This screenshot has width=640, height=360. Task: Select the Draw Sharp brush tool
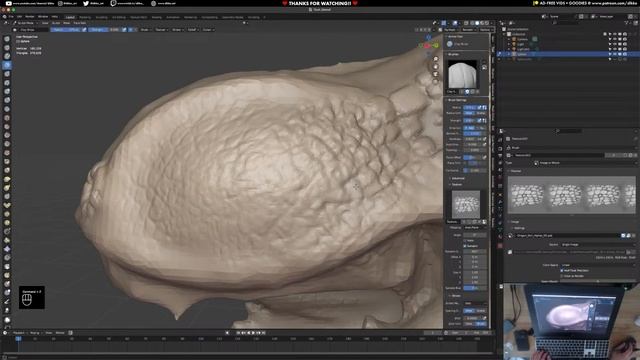[x=7, y=47]
